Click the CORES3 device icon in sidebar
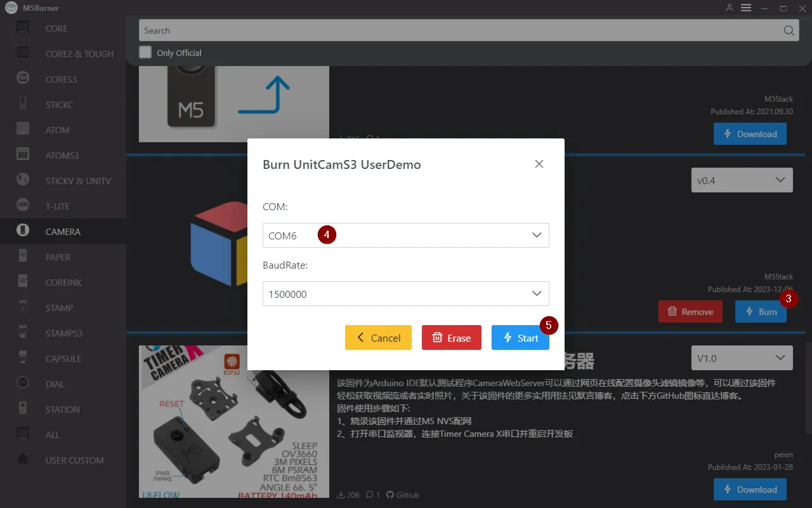The width and height of the screenshot is (812, 508). tap(23, 79)
